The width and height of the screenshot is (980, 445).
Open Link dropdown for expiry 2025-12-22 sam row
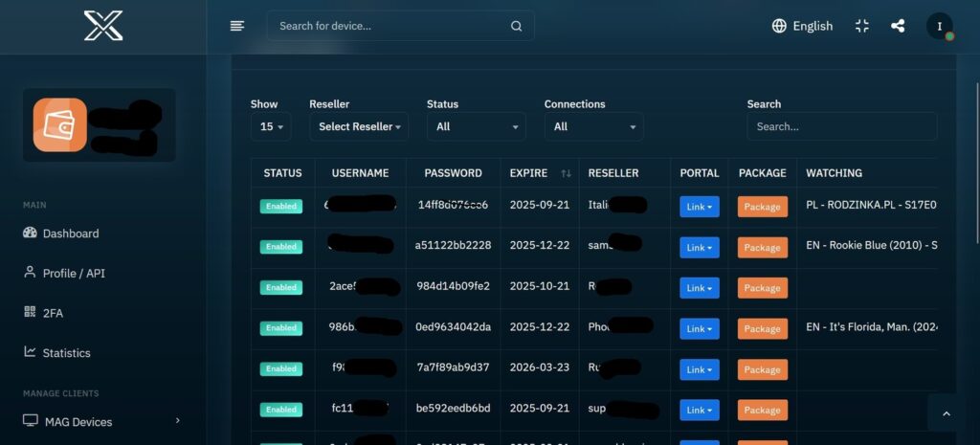pyautogui.click(x=700, y=248)
